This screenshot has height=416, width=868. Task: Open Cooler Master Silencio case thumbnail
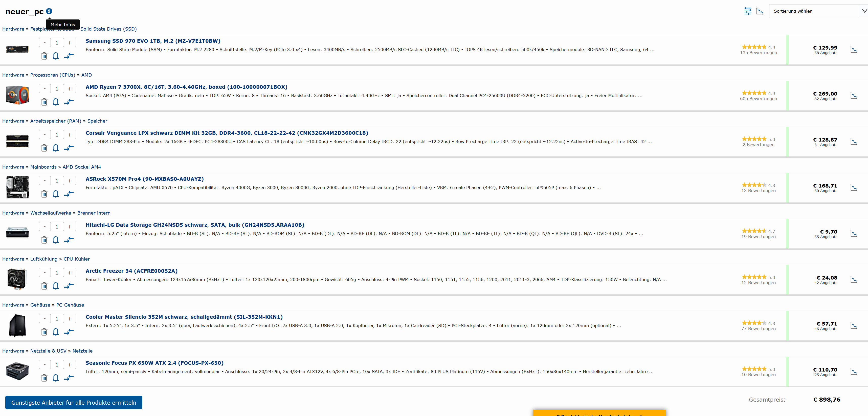pyautogui.click(x=17, y=325)
